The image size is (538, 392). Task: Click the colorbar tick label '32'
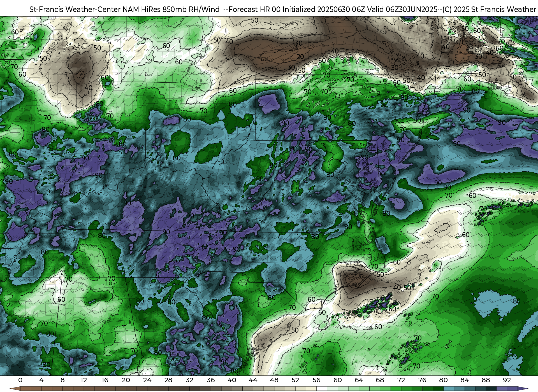click(189, 380)
